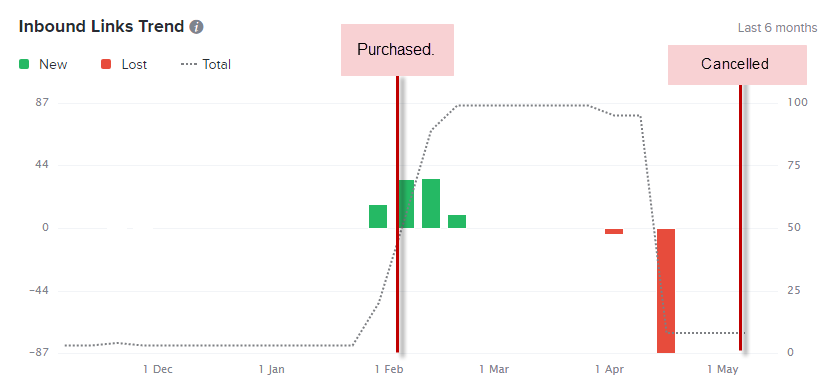Image resolution: width=824 pixels, height=386 pixels.
Task: Click the red Cancelled vertical marker line
Action: coord(740,217)
